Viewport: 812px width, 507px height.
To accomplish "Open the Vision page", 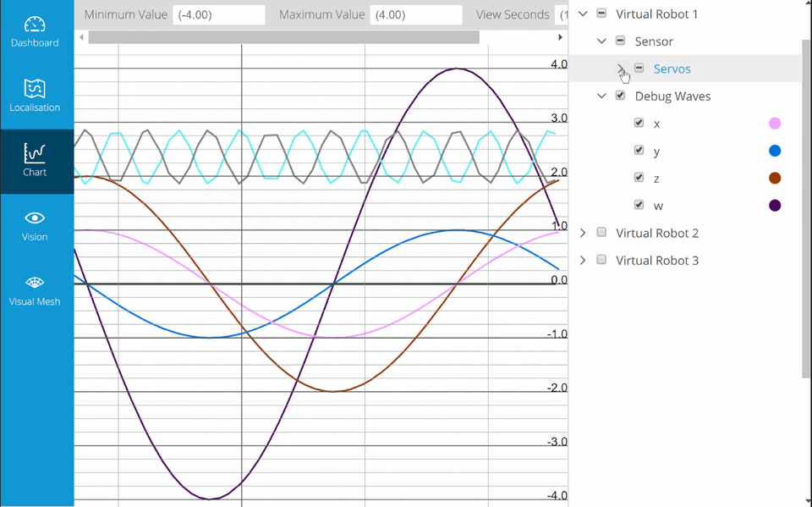I will 35,224.
